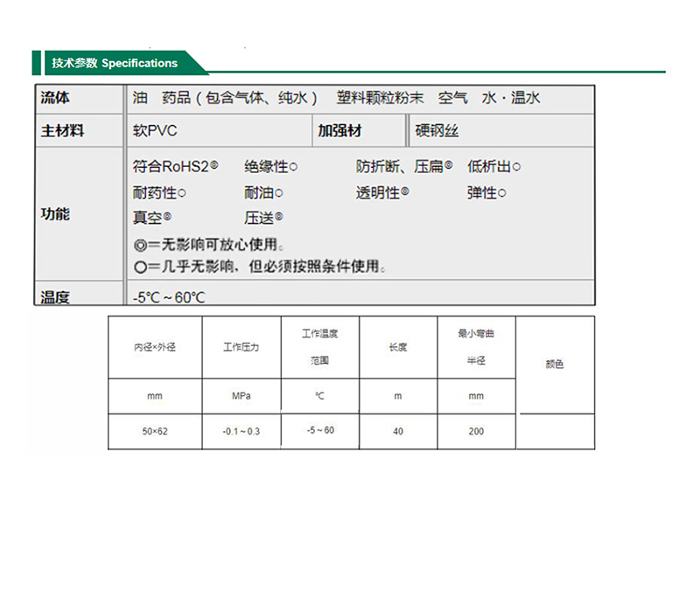Select the 软PVC main material cell
This screenshot has height=612, width=700.
[155, 131]
